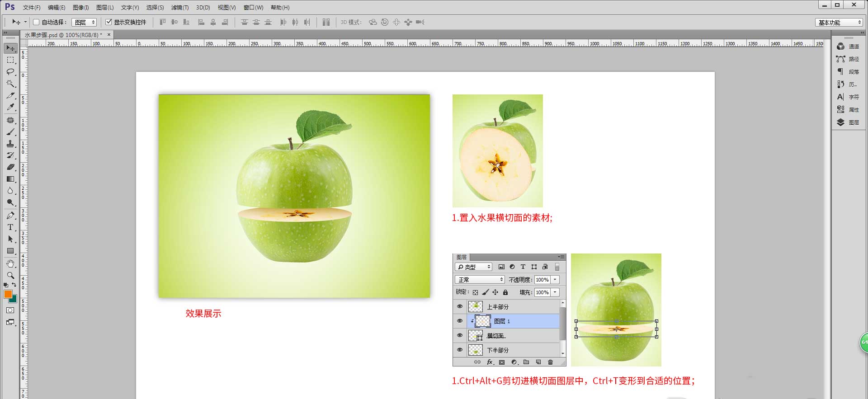The height and width of the screenshot is (399, 868).
Task: Open the 正常 blend mode dropdown
Action: click(479, 280)
